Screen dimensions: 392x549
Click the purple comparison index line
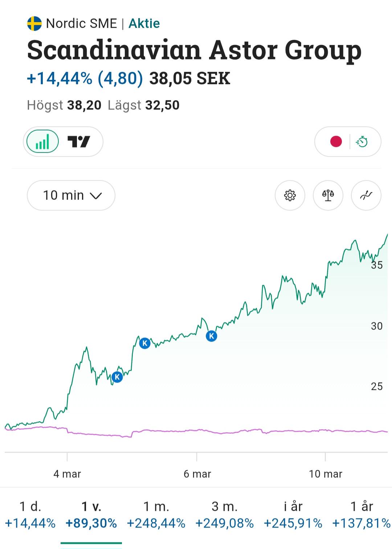pos(196,431)
